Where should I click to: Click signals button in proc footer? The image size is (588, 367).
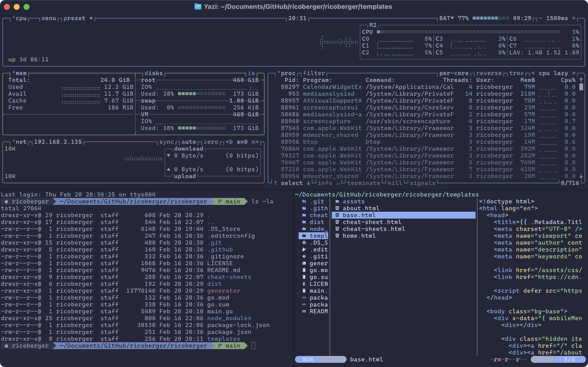tap(422, 183)
